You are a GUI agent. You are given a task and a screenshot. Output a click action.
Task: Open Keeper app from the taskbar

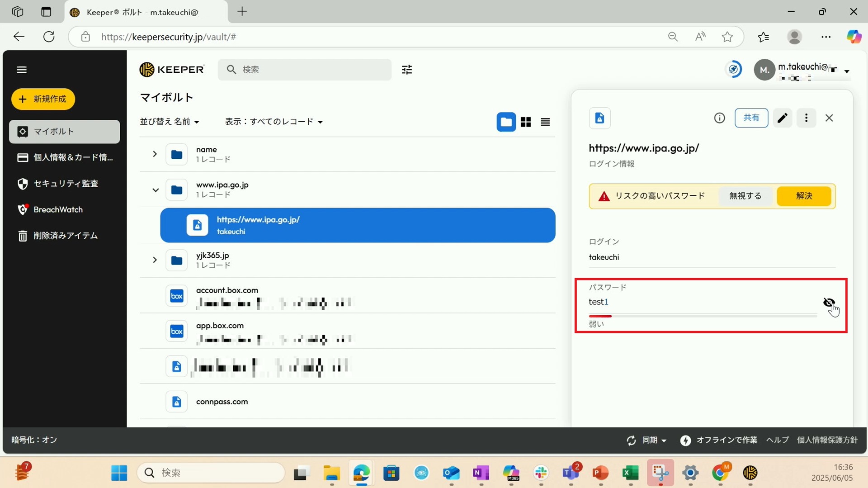750,473
